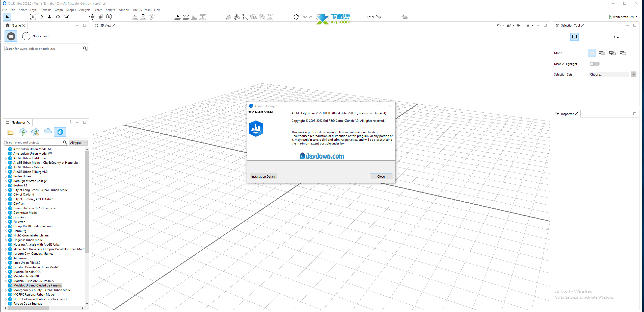Expand the Hamburg tree item
Viewport: 644px width, 312px height.
pyautogui.click(x=6, y=231)
